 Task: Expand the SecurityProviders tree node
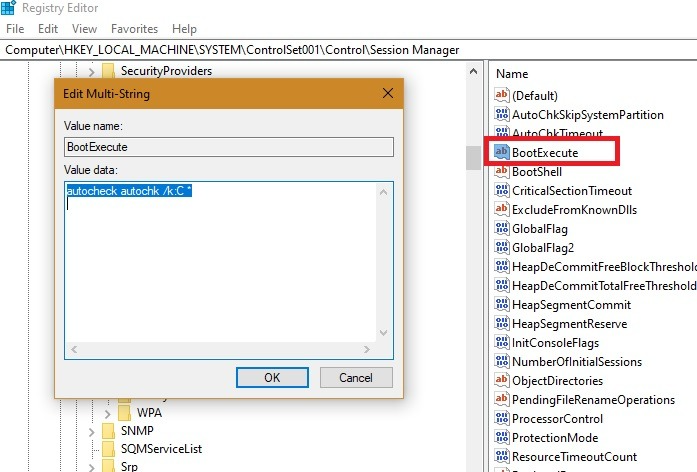pos(91,71)
